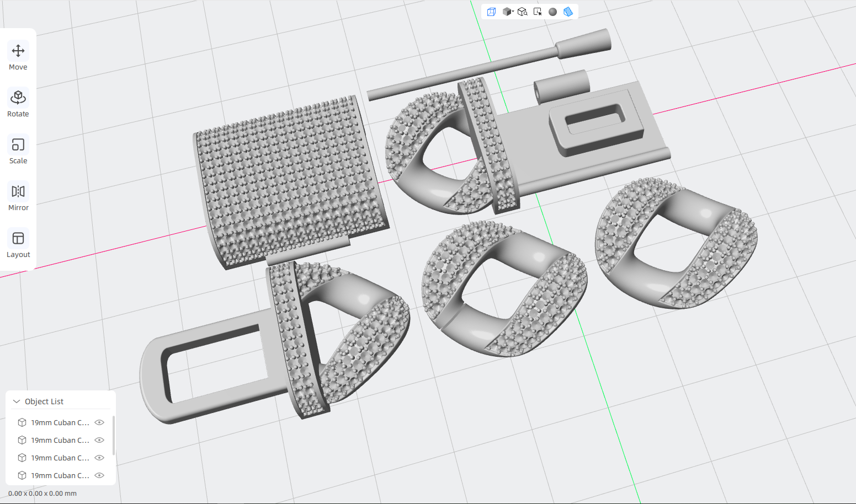Click the 0.00 x 0.00 x 0.00 mm dimensions readout
Image resolution: width=856 pixels, height=504 pixels.
[x=42, y=494]
